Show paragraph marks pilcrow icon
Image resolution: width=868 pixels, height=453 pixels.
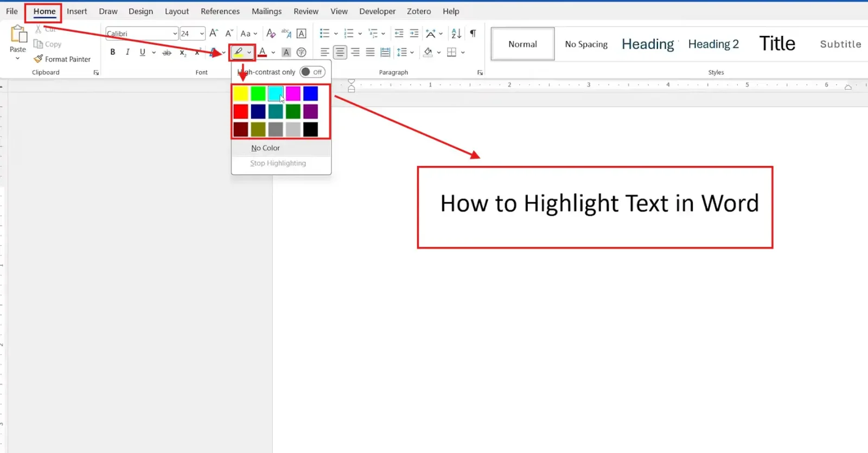473,33
